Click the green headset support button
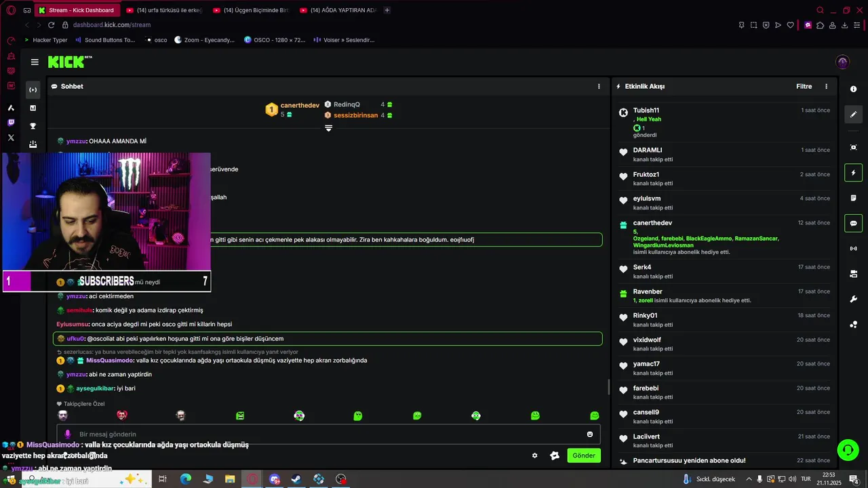 tap(847, 449)
